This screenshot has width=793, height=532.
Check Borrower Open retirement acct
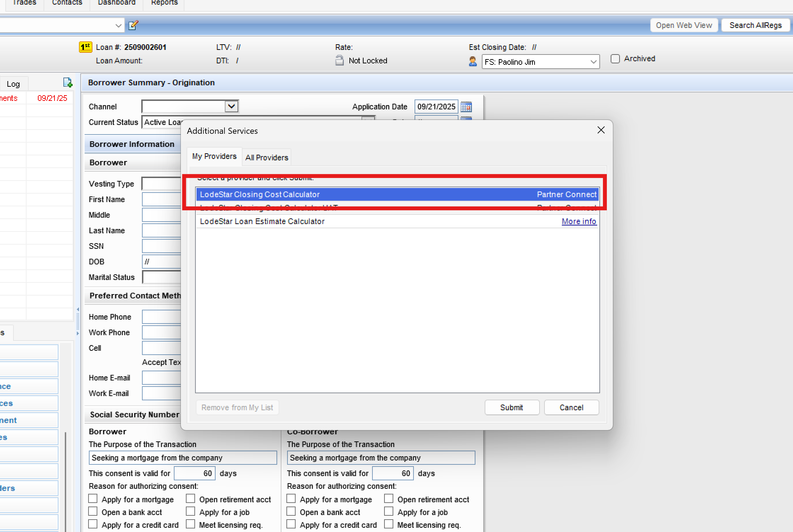[x=190, y=499]
